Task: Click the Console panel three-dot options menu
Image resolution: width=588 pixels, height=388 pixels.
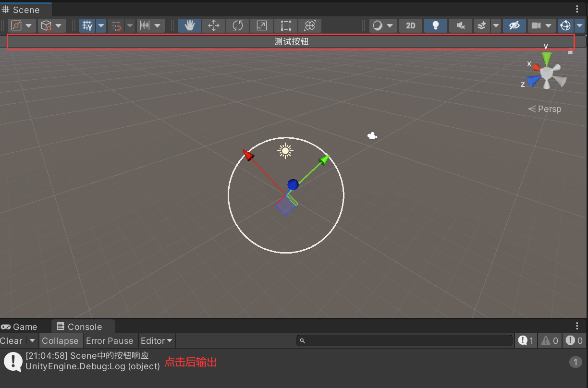Action: (x=577, y=326)
